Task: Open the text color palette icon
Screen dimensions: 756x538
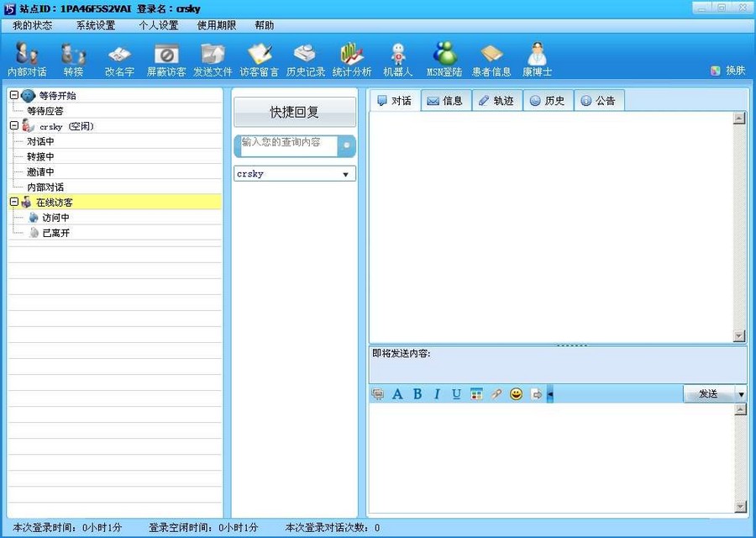Action: 476,394
